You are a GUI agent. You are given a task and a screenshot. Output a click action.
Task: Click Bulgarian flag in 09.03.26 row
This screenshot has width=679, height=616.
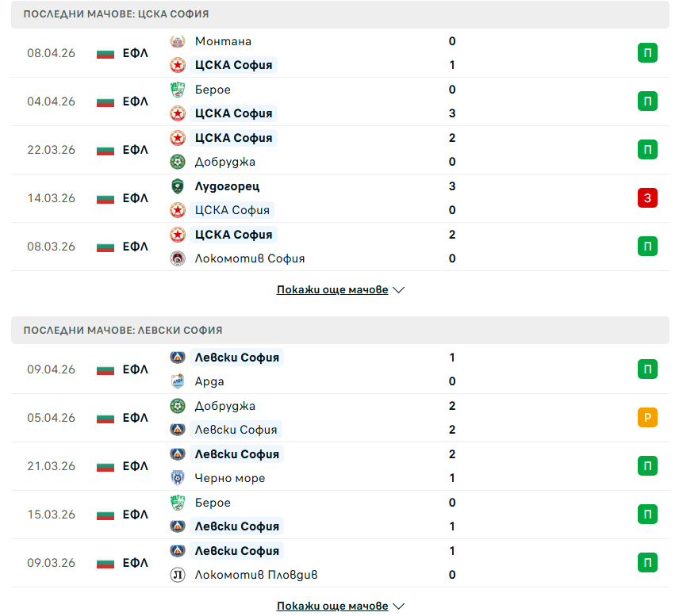pos(105,563)
